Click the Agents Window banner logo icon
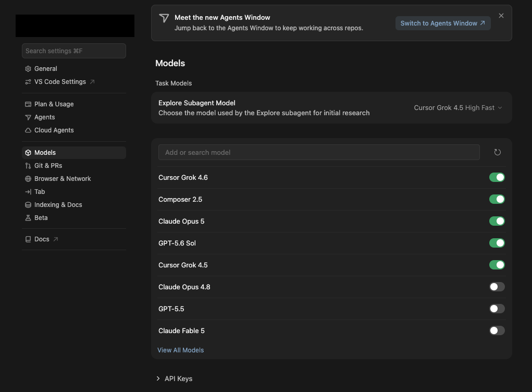The image size is (532, 392). [164, 18]
